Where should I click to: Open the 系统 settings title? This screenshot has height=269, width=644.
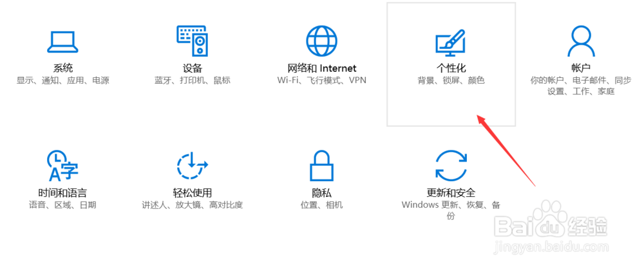point(63,68)
